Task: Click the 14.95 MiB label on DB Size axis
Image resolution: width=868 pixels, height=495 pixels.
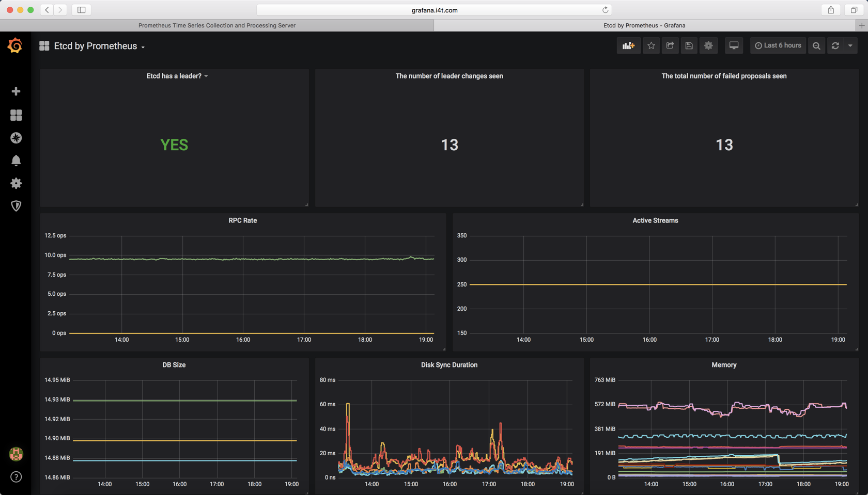Action: coord(57,380)
